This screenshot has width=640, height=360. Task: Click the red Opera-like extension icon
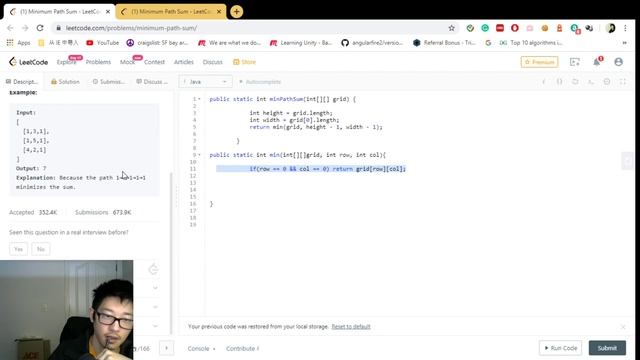click(515, 28)
